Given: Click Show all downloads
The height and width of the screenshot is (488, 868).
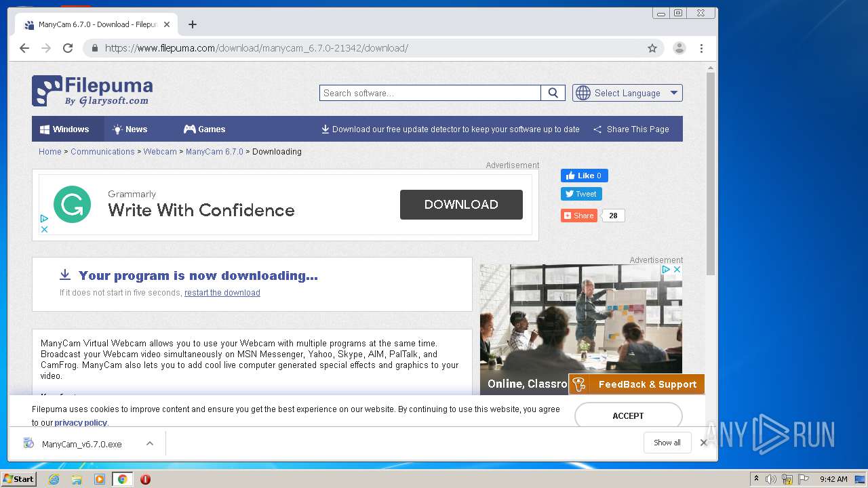Looking at the screenshot, I should 667,443.
